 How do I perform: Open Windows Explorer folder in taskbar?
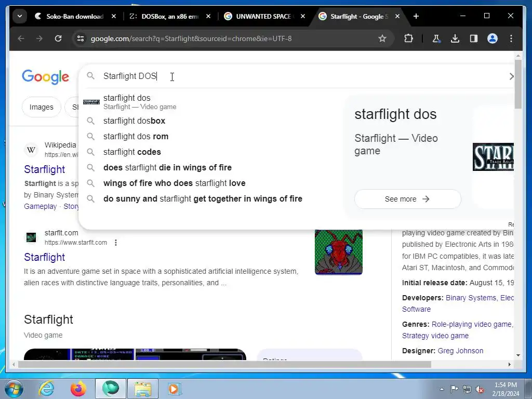[x=143, y=389]
